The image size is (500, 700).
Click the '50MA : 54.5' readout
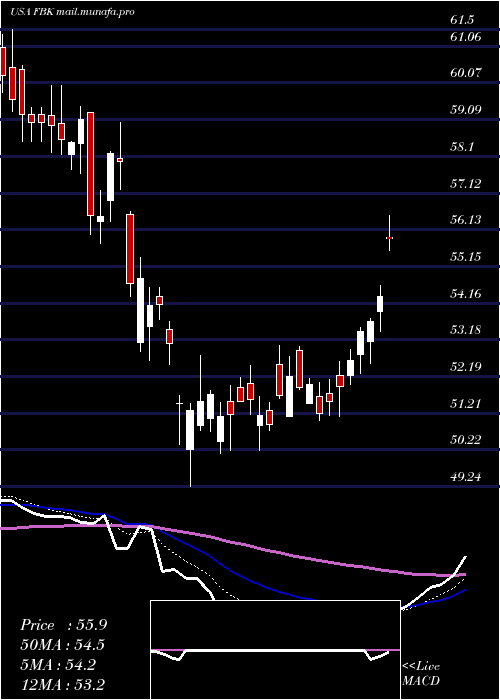63,645
